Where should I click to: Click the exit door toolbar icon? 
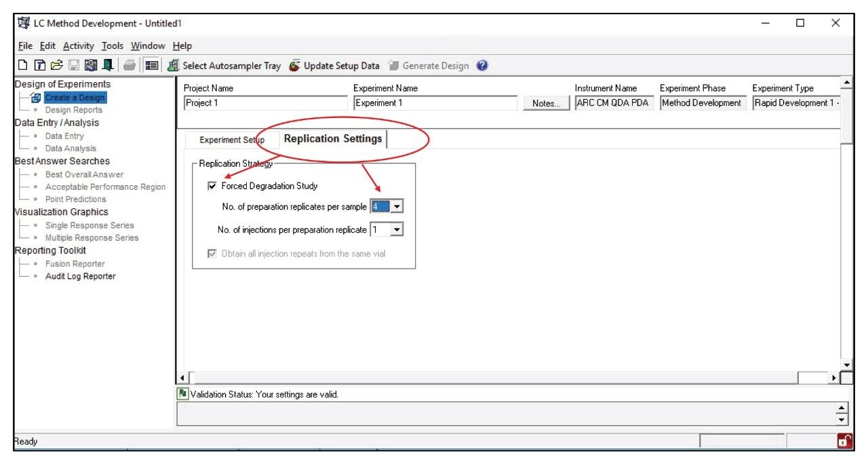coord(107,65)
